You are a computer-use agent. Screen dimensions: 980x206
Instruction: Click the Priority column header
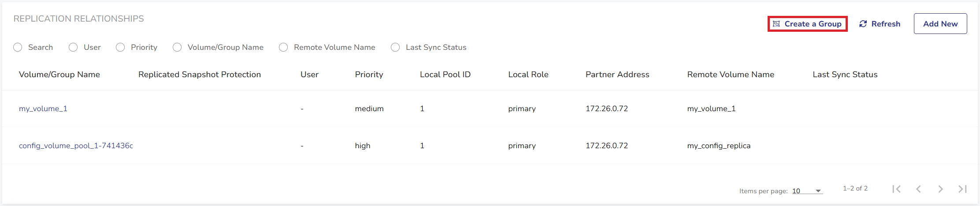point(369,75)
